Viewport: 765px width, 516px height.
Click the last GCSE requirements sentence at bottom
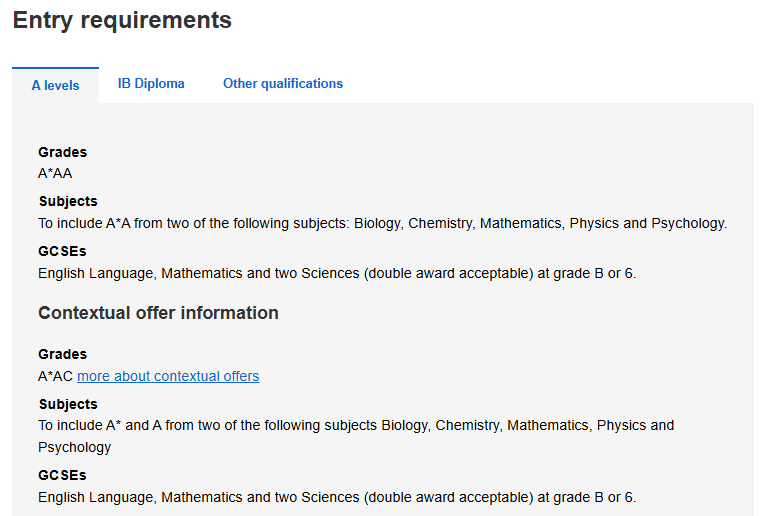(337, 497)
